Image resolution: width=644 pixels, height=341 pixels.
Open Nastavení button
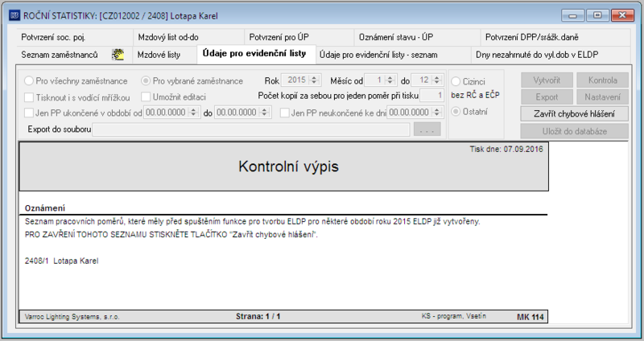602,97
